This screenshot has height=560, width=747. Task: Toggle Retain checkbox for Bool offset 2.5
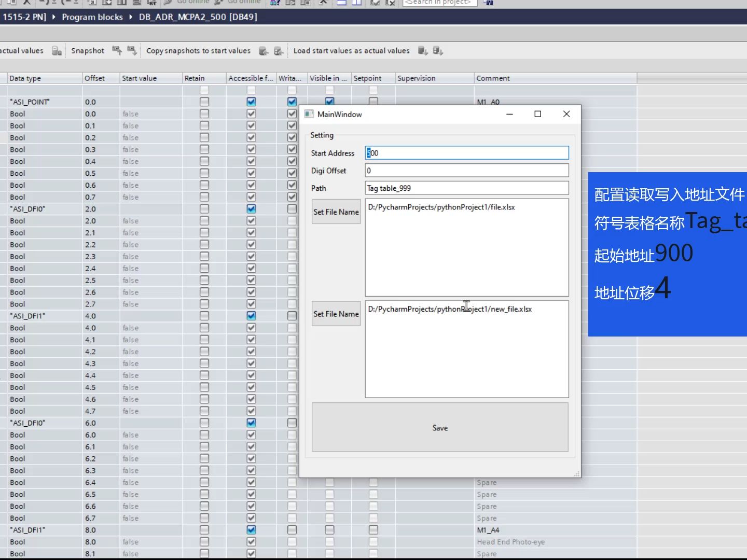(x=204, y=280)
